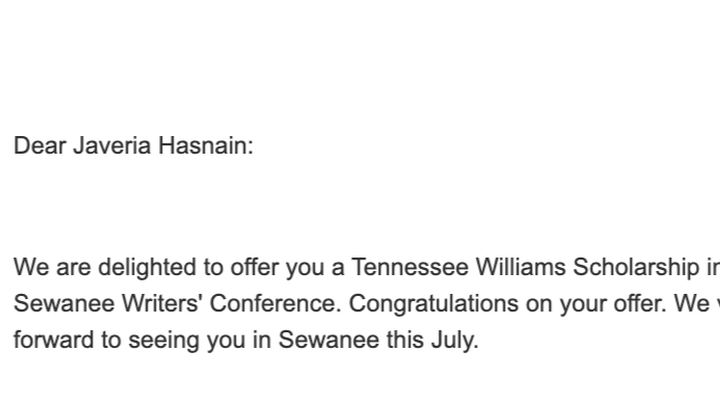Screen dimensions: 720x405
Task: Click the word "a" before Tennessee
Action: tap(338, 267)
